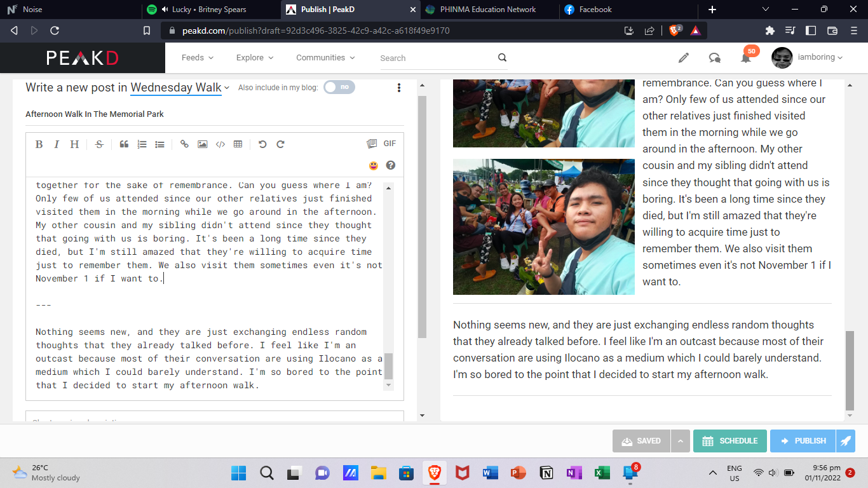This screenshot has height=488, width=868.
Task: Open the post options three-dot menu
Action: [399, 88]
